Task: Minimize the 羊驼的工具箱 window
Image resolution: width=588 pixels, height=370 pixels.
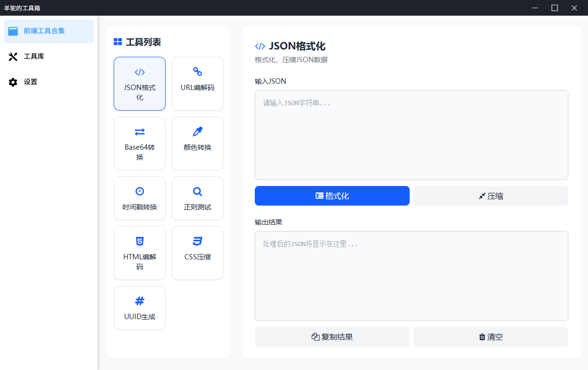Action: 535,8
